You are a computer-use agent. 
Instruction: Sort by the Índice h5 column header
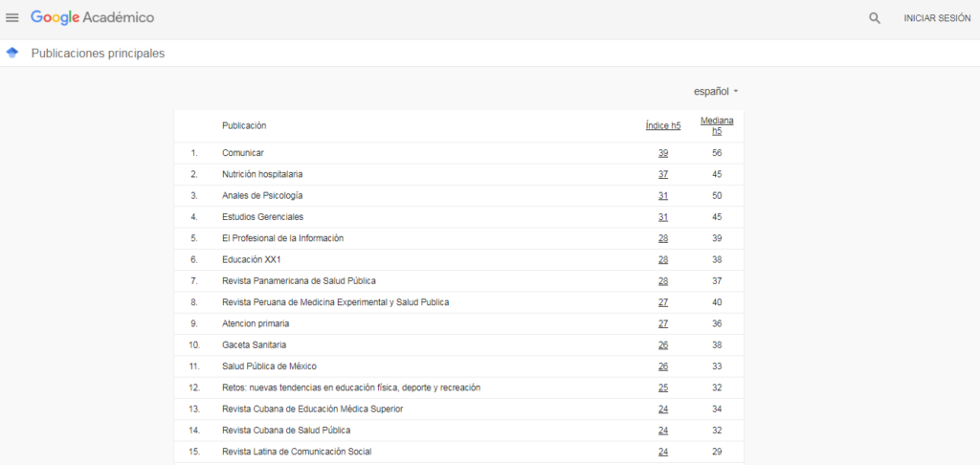click(663, 125)
